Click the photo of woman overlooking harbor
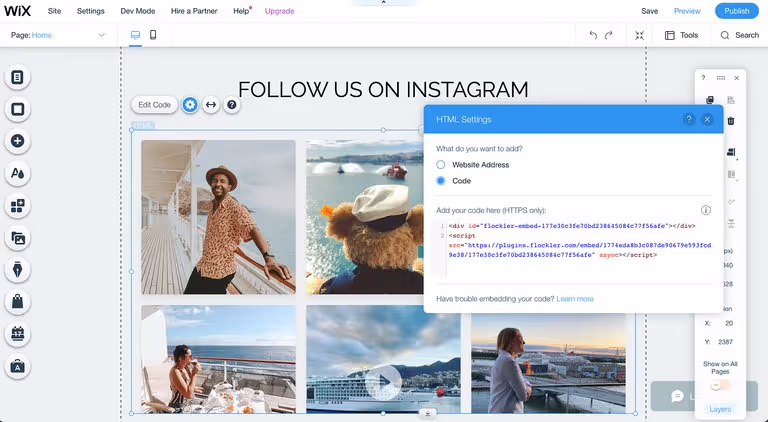The image size is (768, 422). tap(548, 363)
